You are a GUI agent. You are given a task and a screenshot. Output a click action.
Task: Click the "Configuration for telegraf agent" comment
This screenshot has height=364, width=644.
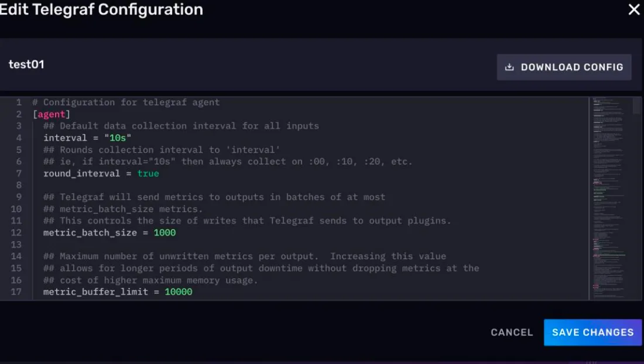131,102
